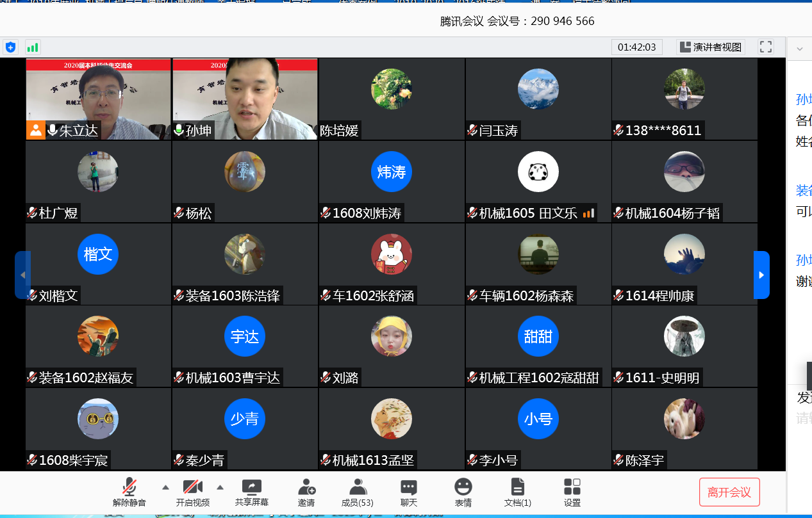Expand the side panel chevron dropdown
The image size is (812, 518).
point(799,49)
